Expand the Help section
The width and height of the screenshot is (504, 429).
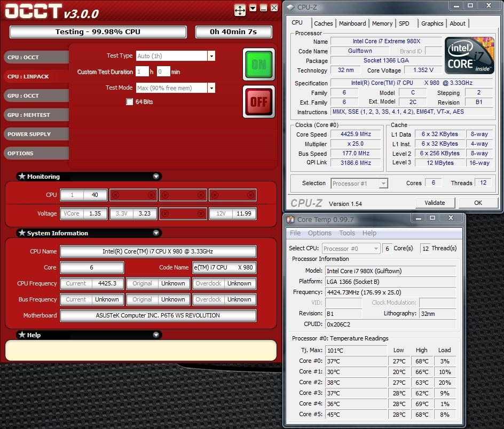coord(156,335)
